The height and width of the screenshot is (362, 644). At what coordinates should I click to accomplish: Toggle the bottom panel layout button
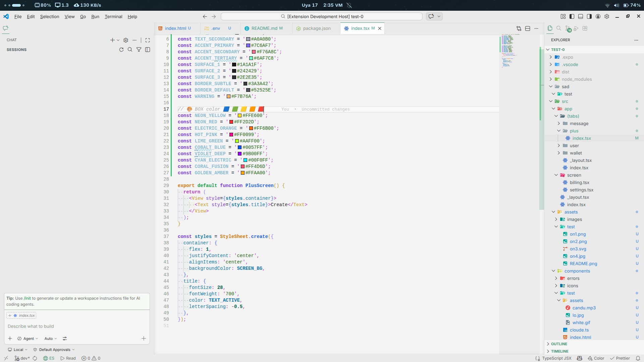pos(581,16)
